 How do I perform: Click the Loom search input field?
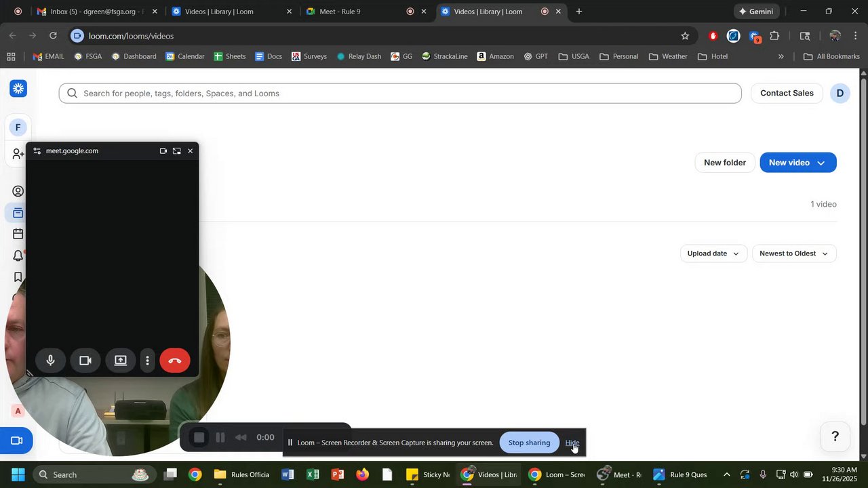[400, 94]
